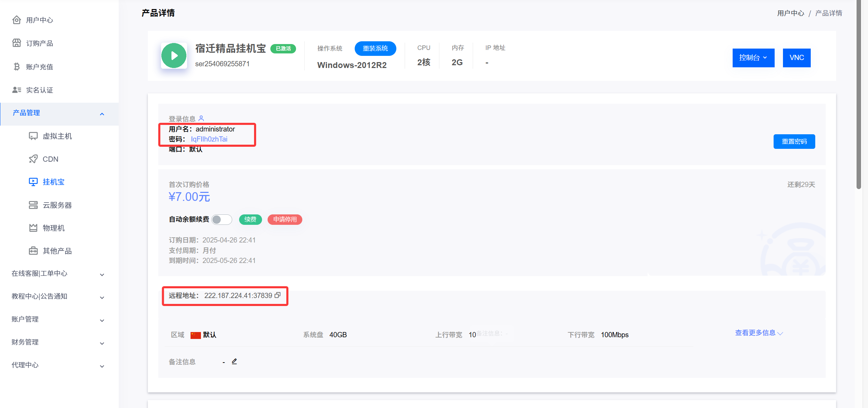Toggle the 自动余额续费 switch

pos(222,219)
